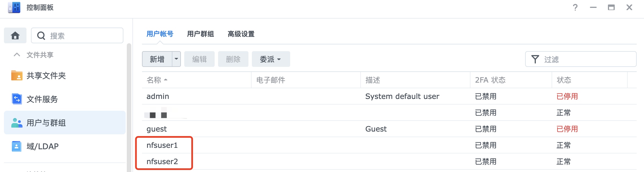Open the Domain/LDAP icon
Screen dimensions: 644x172
click(x=17, y=146)
